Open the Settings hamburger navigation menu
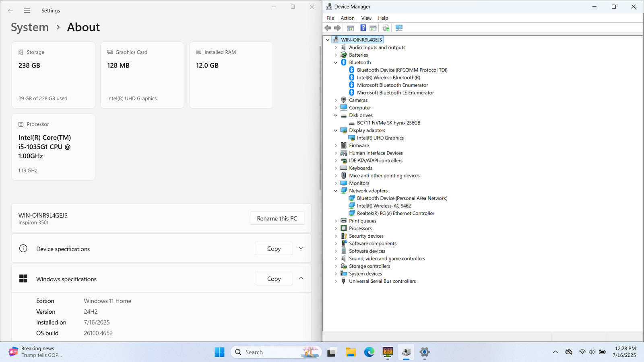The image size is (644, 362). [27, 11]
